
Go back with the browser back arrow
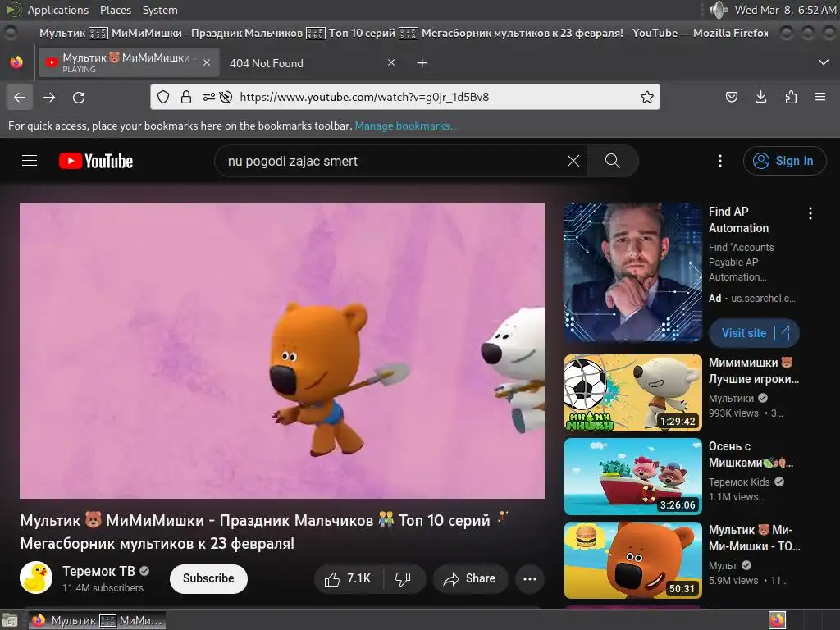20,97
